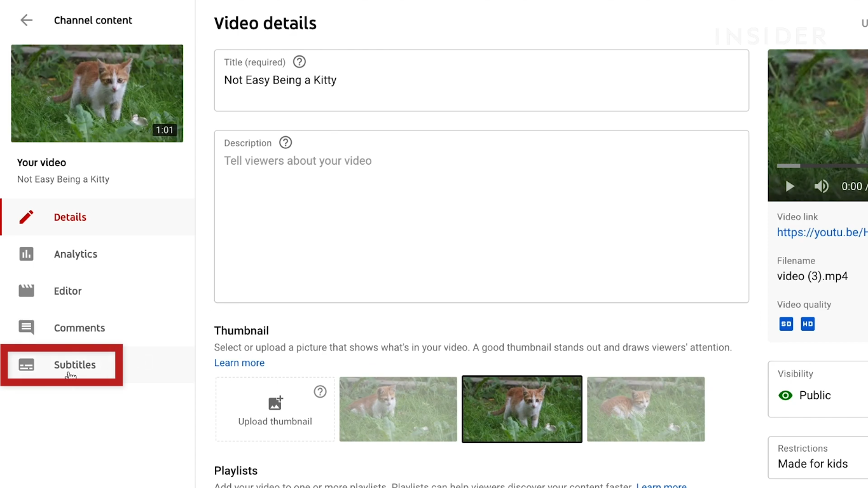This screenshot has height=488, width=868.
Task: Click the Details pencil icon
Action: coord(26,217)
